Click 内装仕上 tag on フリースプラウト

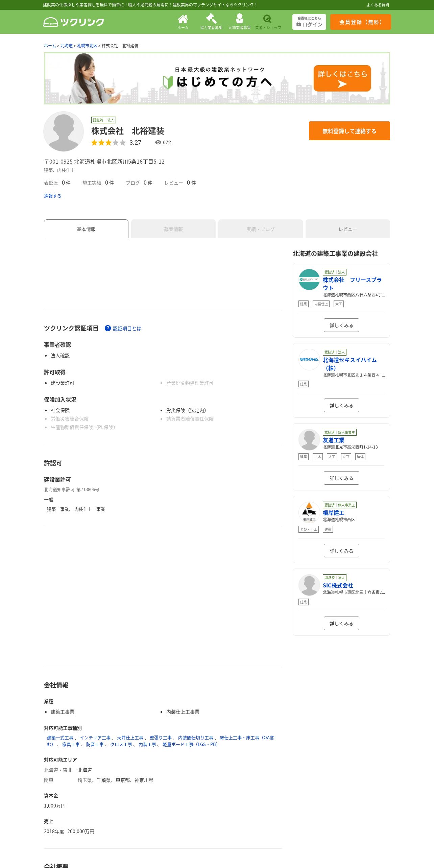(321, 304)
